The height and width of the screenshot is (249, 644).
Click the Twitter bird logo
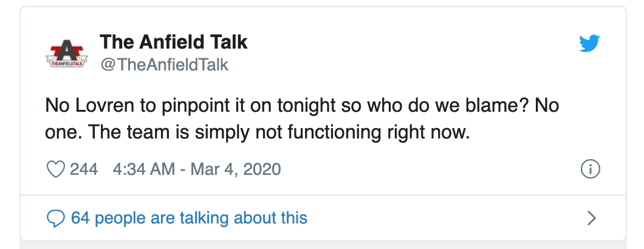point(589,44)
